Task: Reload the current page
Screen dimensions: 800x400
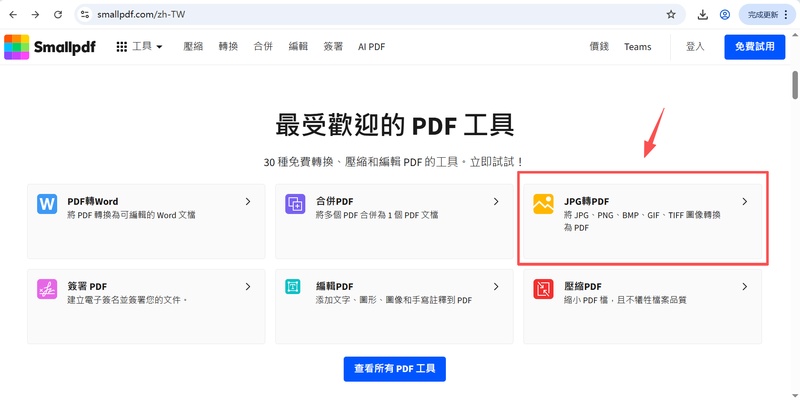Action: click(x=58, y=15)
